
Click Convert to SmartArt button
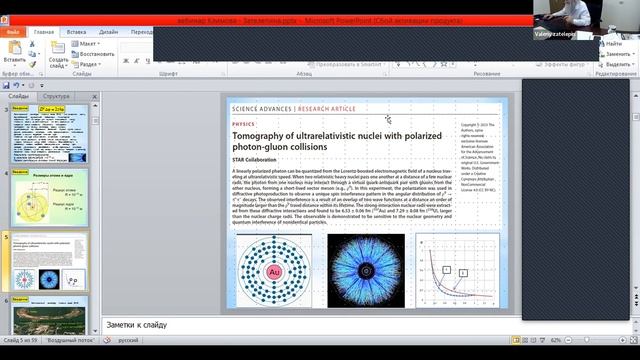[x=346, y=64]
